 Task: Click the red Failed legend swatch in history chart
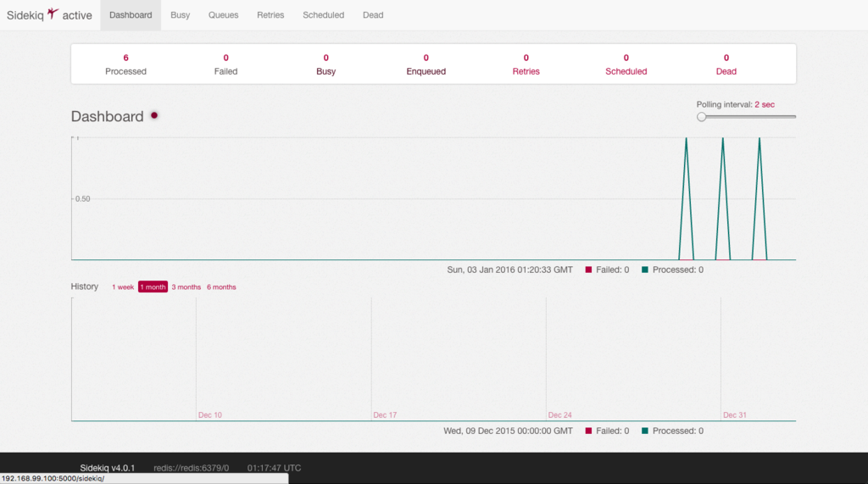click(588, 431)
